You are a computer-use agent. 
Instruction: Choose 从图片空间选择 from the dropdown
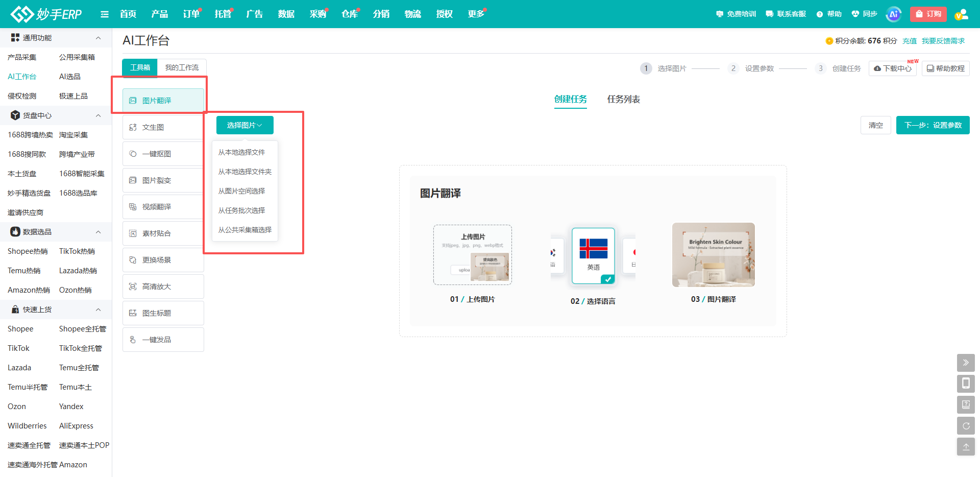(x=245, y=191)
